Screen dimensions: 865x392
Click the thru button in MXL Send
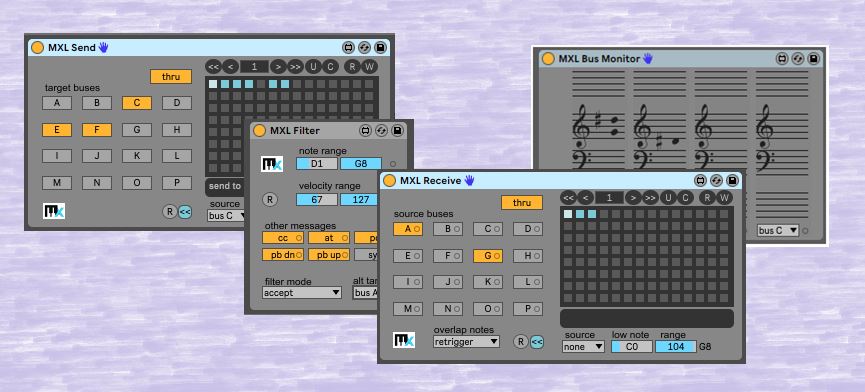(171, 77)
